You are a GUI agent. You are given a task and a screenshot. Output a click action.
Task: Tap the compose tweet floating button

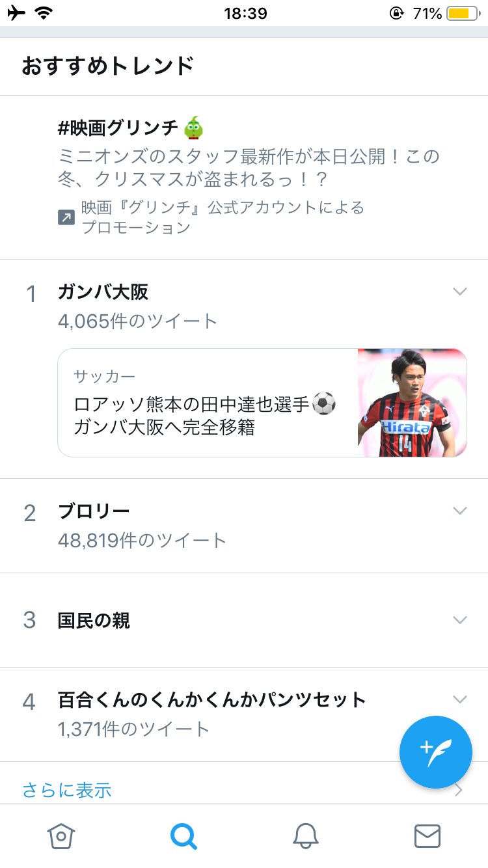(x=435, y=752)
